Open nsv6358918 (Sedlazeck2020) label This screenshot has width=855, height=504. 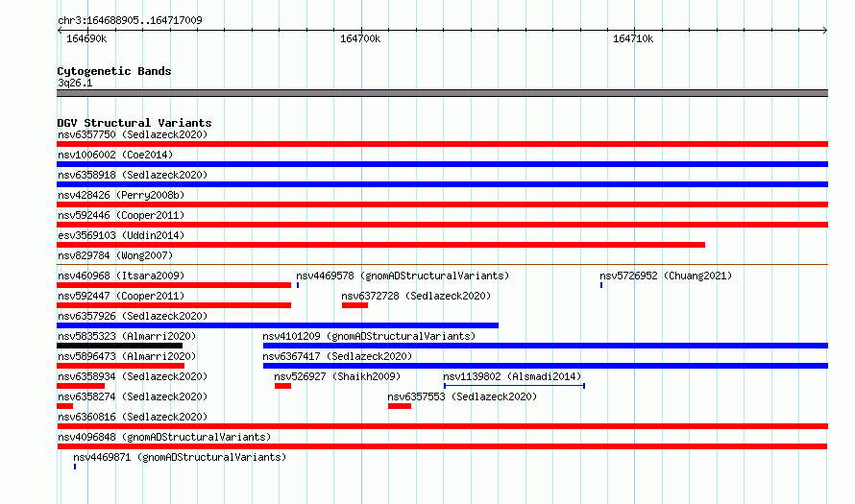pyautogui.click(x=133, y=175)
